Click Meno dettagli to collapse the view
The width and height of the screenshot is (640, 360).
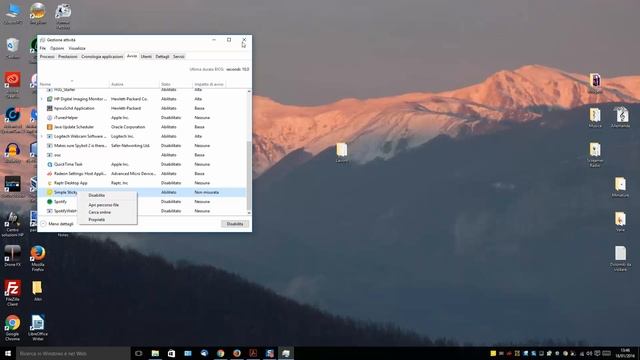coord(57,224)
